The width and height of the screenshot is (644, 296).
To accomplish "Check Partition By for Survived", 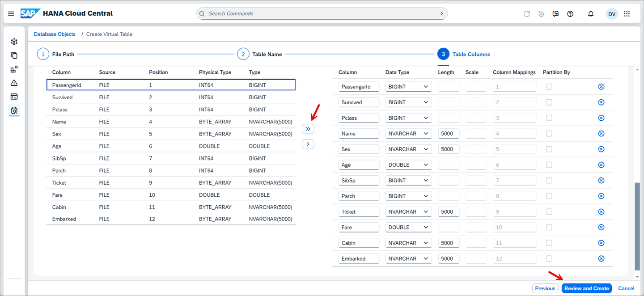I will (x=549, y=102).
